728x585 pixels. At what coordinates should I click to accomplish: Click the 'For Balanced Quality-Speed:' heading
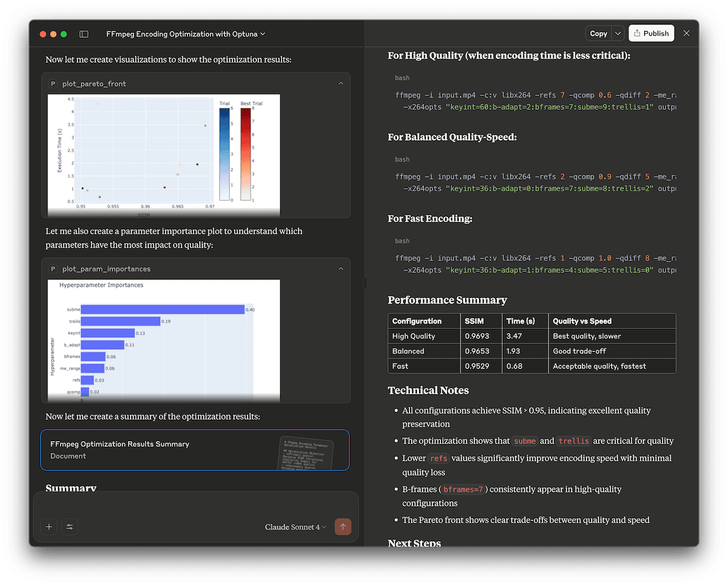452,137
